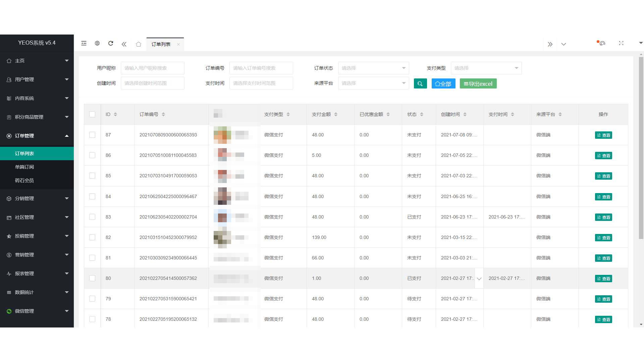Viewport: 644px width, 362px height.
Task: Click the 导出excel button
Action: coord(478,83)
